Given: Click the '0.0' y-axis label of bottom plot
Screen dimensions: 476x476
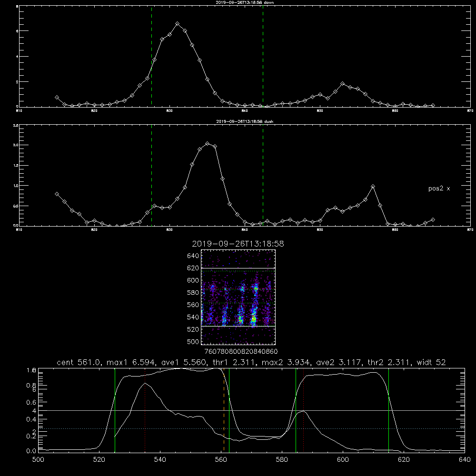Looking at the screenshot, I should coord(31,451).
